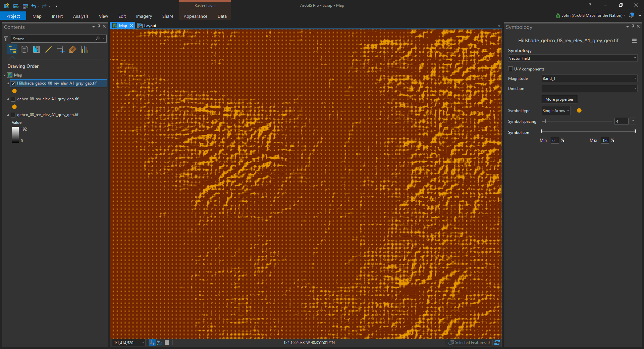Open the Symbol type Single Arrow dropdown
Viewport: 644px width, 349px height.
[556, 111]
